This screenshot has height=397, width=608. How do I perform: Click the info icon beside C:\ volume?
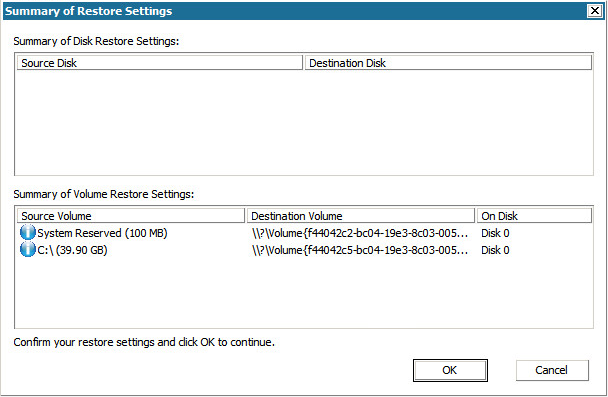click(x=28, y=250)
